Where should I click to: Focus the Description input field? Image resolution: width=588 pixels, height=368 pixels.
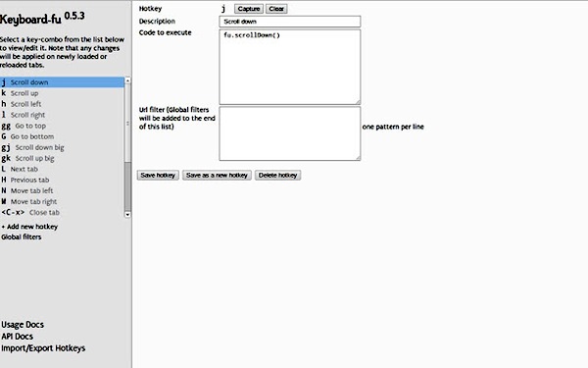coord(290,22)
